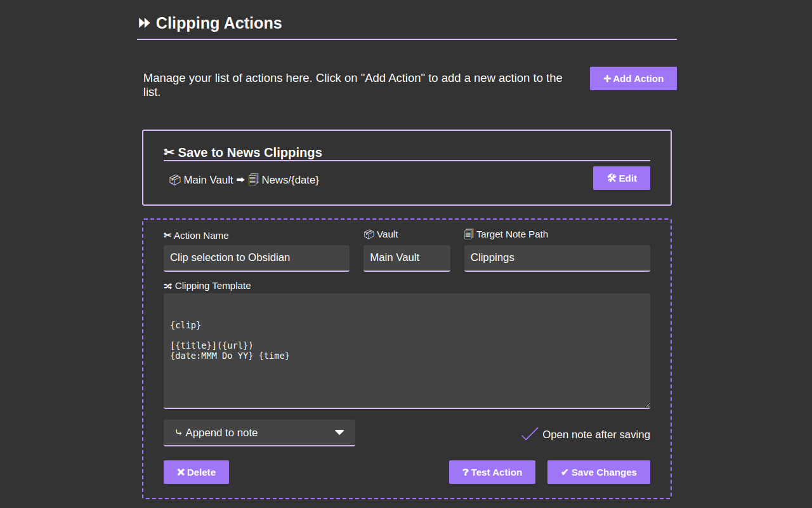Click the Target Note Path field
Viewport: 812px width, 508px height.
click(x=556, y=258)
